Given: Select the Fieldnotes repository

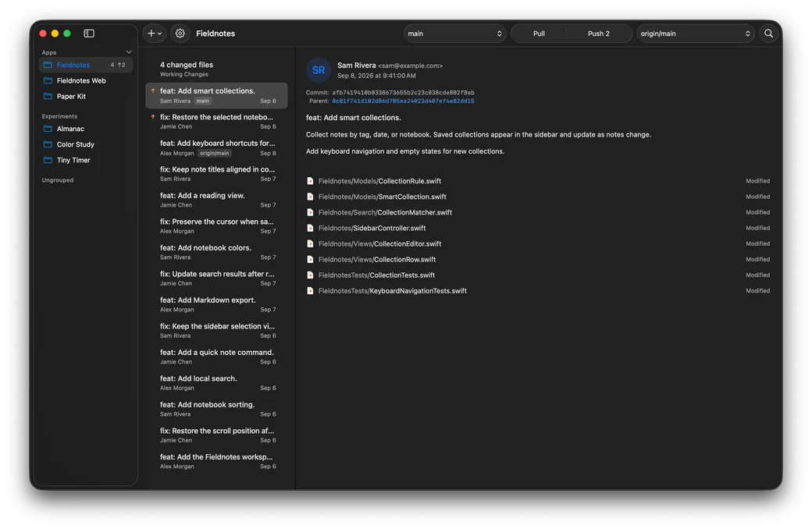Looking at the screenshot, I should click(x=86, y=65).
